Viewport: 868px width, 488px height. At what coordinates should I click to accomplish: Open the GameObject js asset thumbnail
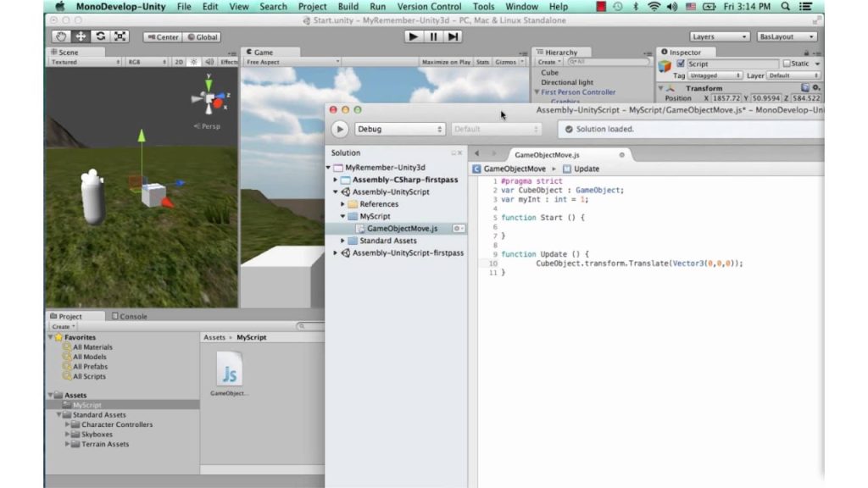coord(229,369)
